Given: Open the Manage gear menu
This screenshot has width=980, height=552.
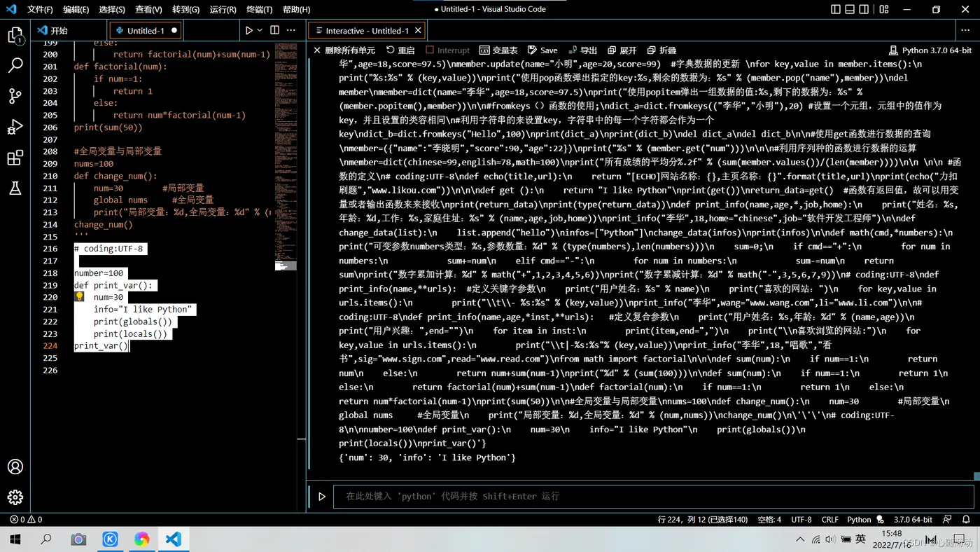Looking at the screenshot, I should point(15,497).
